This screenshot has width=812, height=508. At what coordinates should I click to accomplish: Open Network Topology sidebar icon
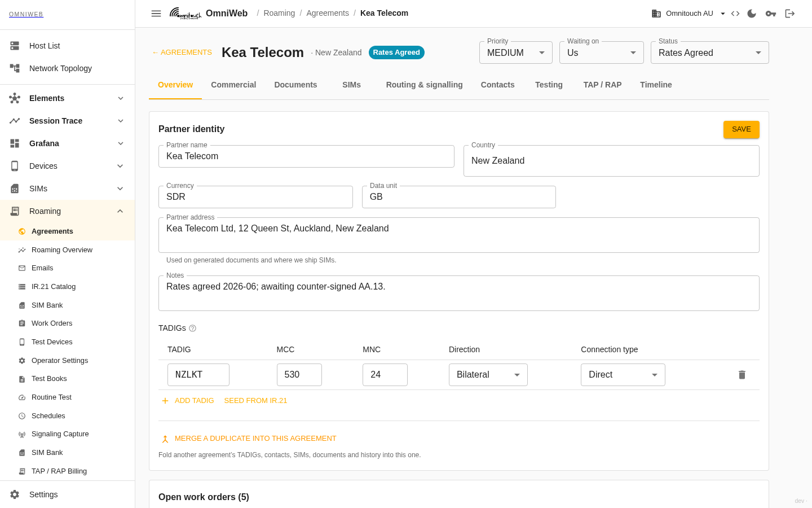15,68
